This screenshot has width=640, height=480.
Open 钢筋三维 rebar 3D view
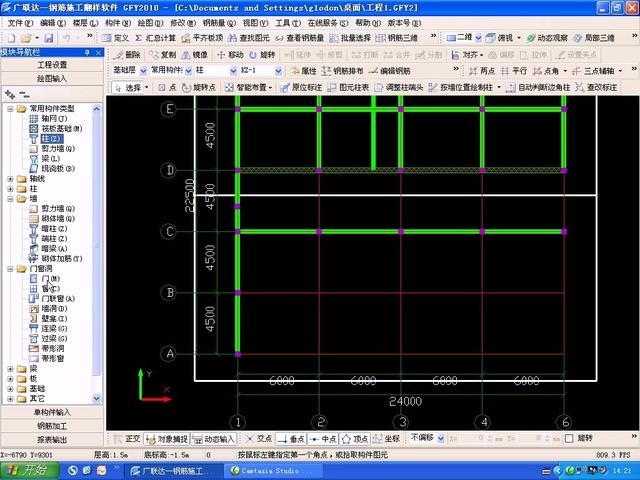pyautogui.click(x=396, y=38)
